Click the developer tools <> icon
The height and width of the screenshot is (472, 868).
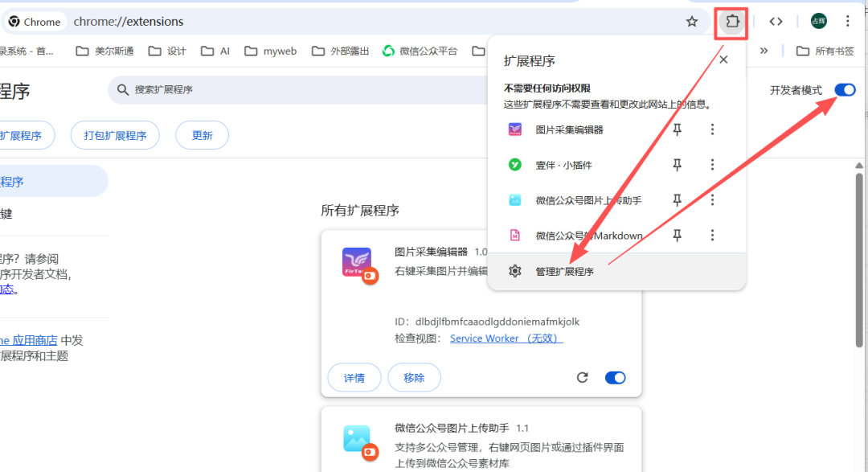[776, 22]
